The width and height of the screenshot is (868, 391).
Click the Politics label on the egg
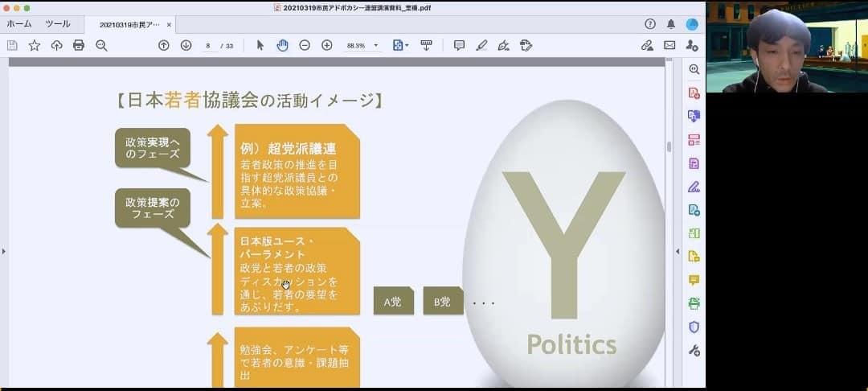coord(571,344)
